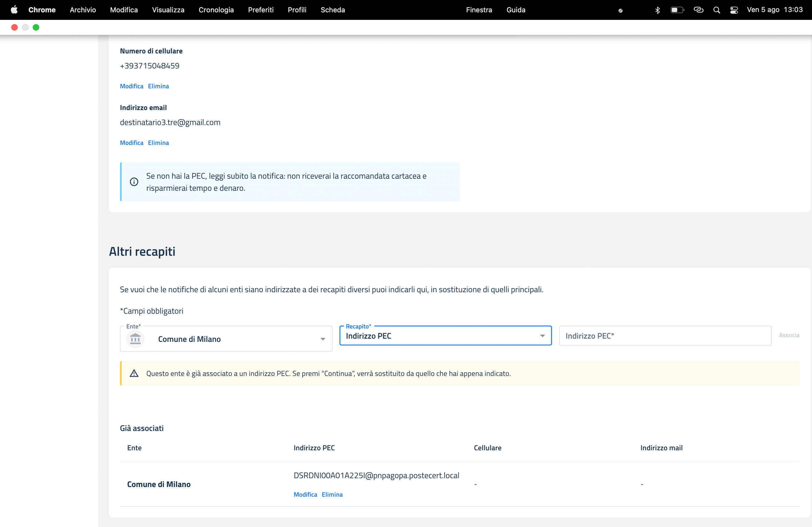Click the info icon in the PEC notice
812x527 pixels.
pyautogui.click(x=134, y=182)
